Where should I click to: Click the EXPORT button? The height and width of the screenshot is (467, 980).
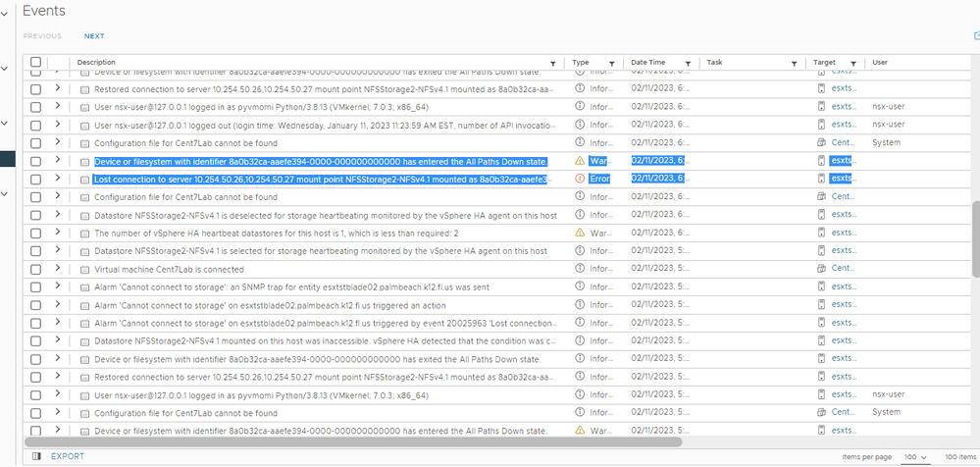pos(68,456)
